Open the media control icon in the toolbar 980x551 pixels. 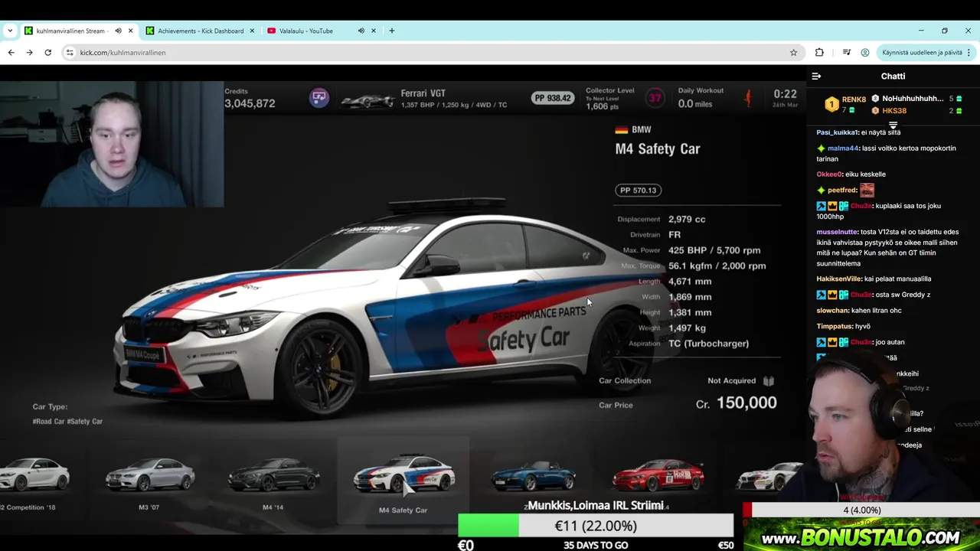[x=846, y=52]
